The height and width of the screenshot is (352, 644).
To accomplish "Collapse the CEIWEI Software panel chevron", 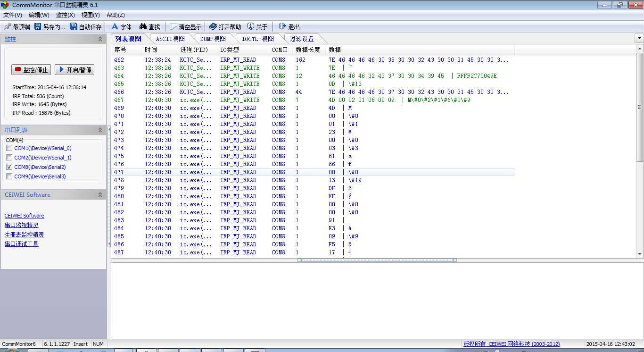I will point(100,194).
